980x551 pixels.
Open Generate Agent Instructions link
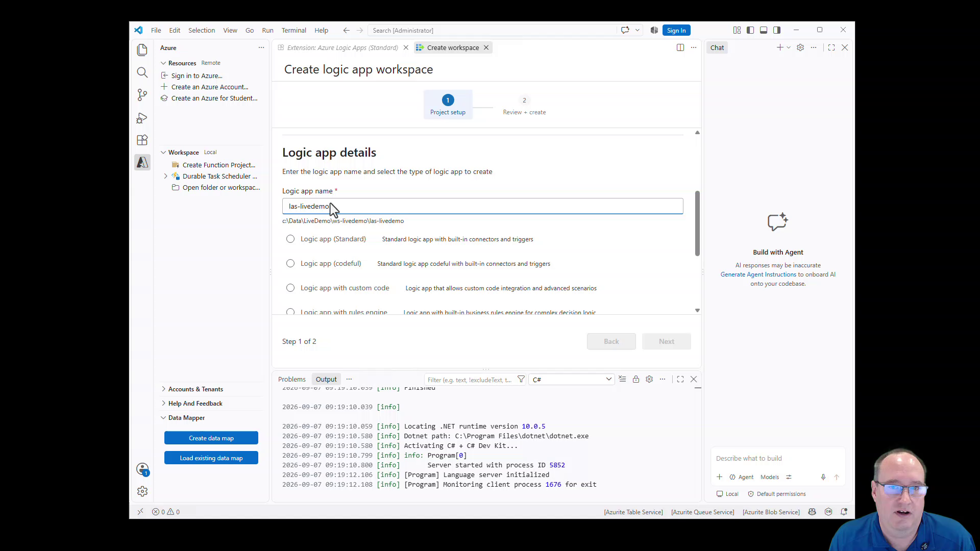758,274
